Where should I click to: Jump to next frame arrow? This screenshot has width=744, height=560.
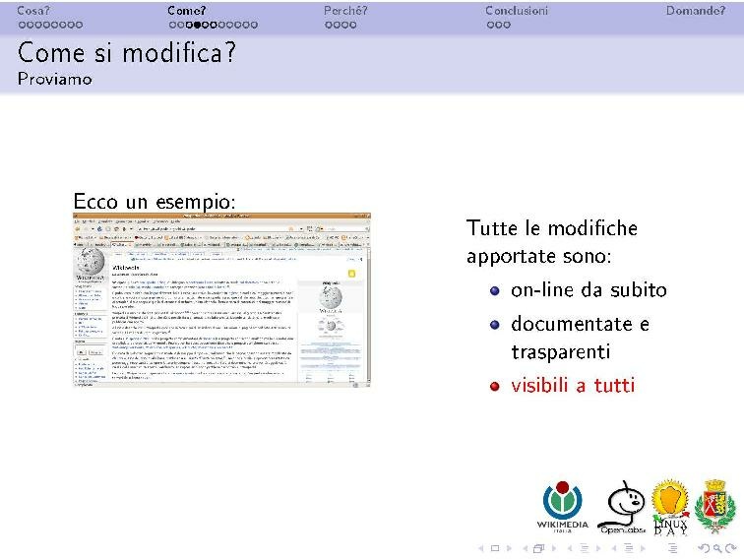(x=554, y=548)
